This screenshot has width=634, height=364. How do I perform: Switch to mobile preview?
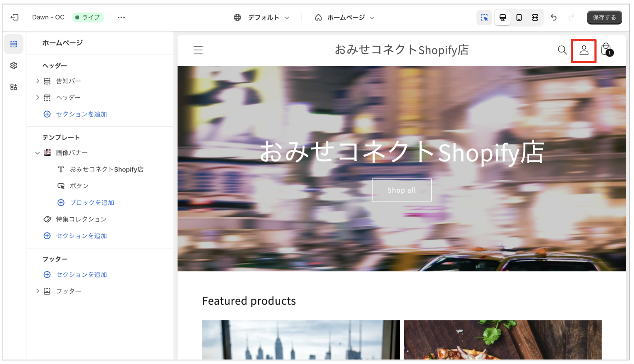(x=519, y=17)
